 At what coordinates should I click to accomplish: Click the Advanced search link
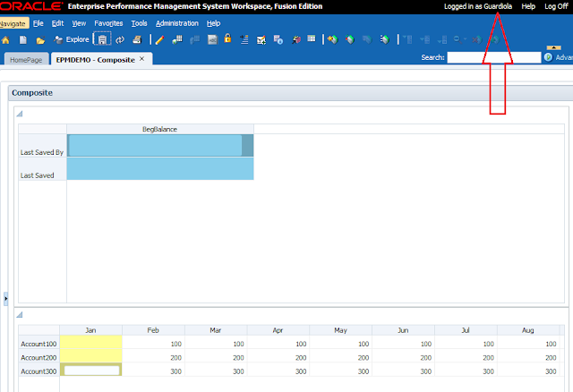(564, 57)
